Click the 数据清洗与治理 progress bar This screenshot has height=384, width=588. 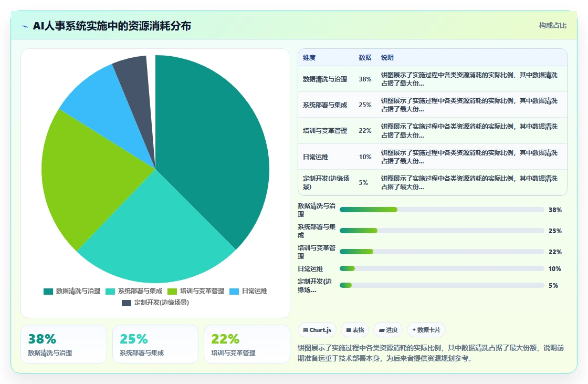(442, 210)
